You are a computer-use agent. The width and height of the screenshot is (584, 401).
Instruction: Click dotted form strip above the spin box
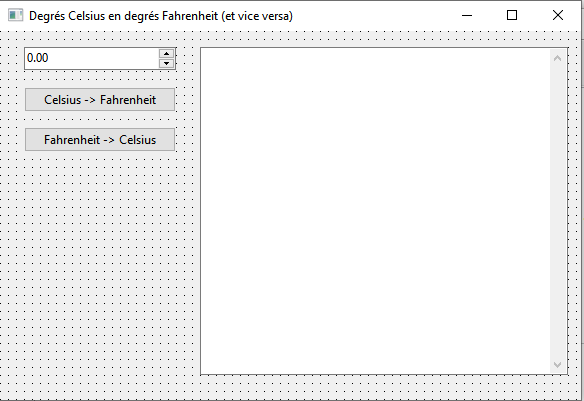pos(100,39)
